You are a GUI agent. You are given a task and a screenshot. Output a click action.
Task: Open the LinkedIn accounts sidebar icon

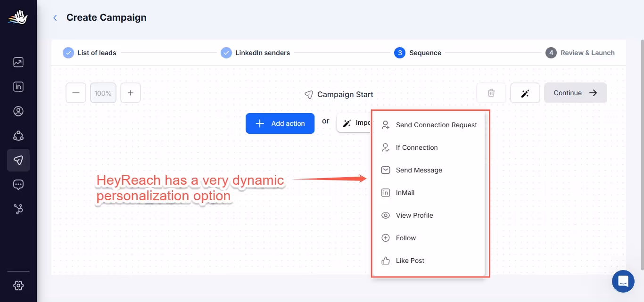(x=18, y=86)
